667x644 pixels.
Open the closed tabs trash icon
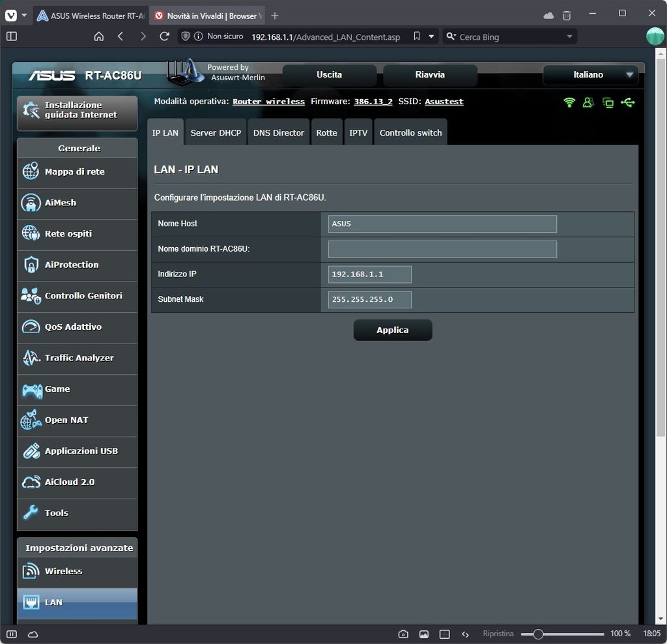(567, 15)
